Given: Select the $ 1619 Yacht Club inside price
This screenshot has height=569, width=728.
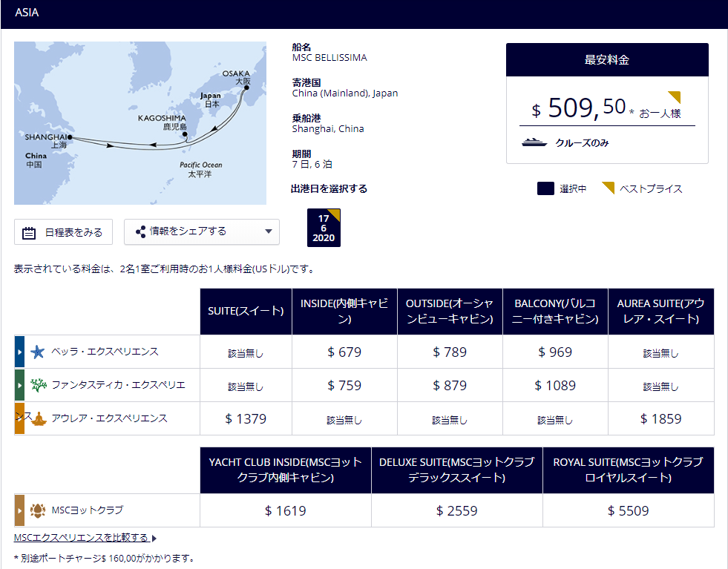Looking at the screenshot, I should click(286, 511).
